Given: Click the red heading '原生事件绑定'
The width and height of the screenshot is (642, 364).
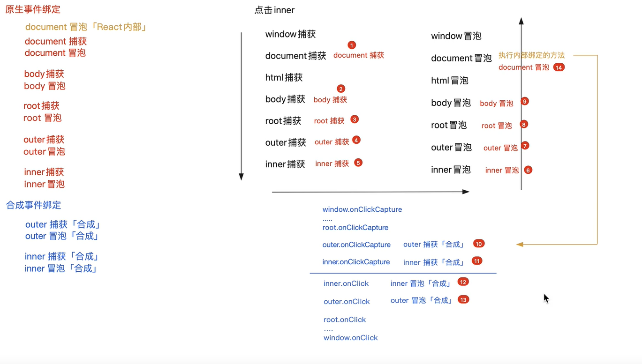Looking at the screenshot, I should [x=33, y=9].
